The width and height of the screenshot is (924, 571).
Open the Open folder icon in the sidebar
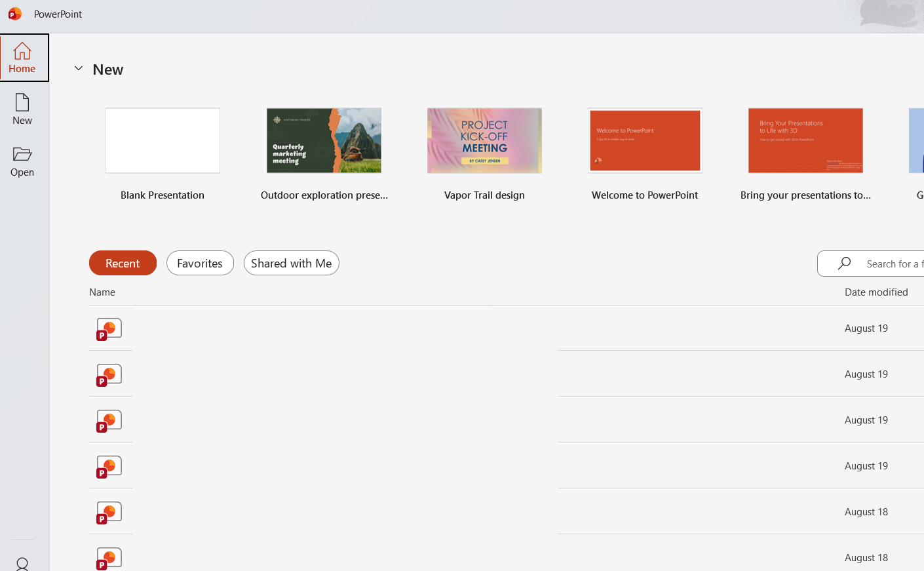pyautogui.click(x=22, y=154)
